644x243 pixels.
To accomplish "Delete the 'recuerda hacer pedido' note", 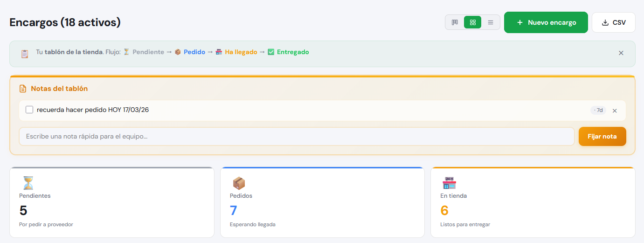I will click(x=614, y=111).
